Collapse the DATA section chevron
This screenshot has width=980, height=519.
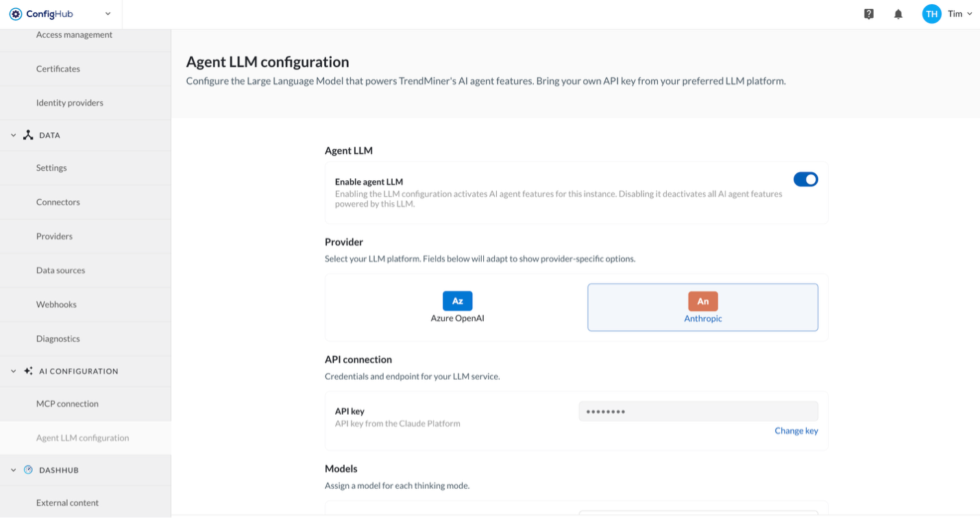(x=13, y=135)
